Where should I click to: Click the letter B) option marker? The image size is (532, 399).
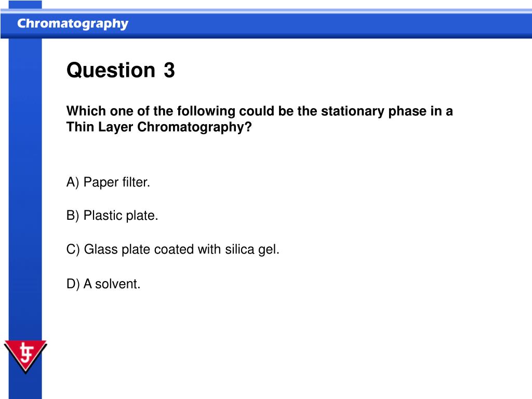tap(73, 216)
